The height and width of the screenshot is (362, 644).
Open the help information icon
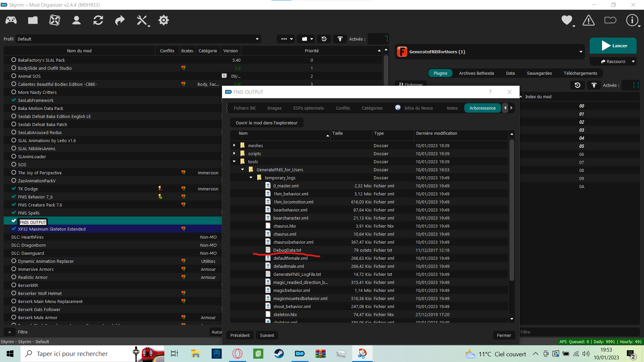pyautogui.click(x=632, y=20)
